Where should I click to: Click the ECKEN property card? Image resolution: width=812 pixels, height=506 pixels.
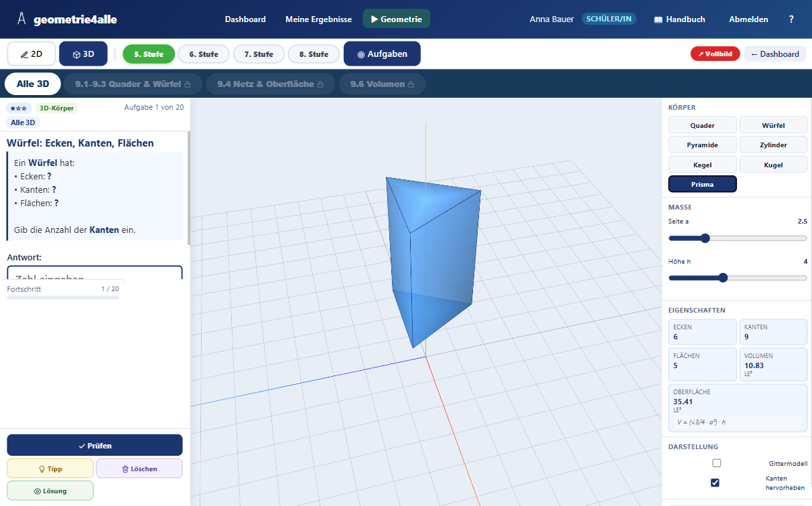702,332
